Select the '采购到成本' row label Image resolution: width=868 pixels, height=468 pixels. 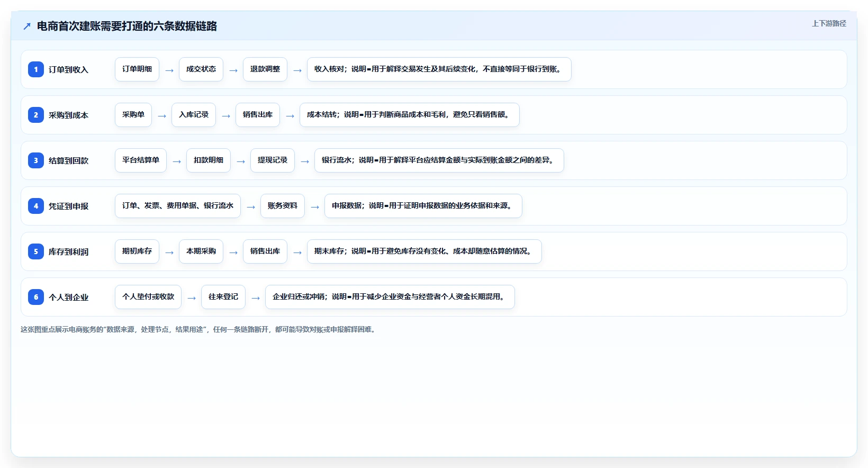pos(68,115)
